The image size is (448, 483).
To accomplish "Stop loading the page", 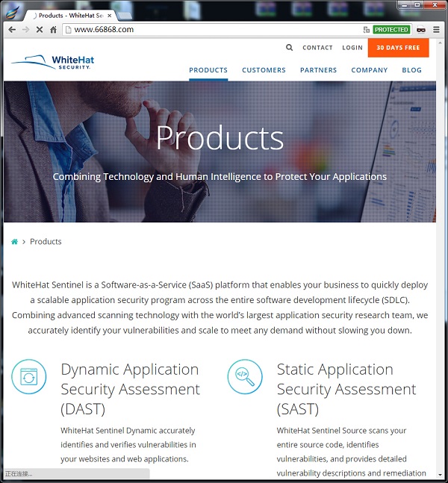I will click(x=40, y=30).
